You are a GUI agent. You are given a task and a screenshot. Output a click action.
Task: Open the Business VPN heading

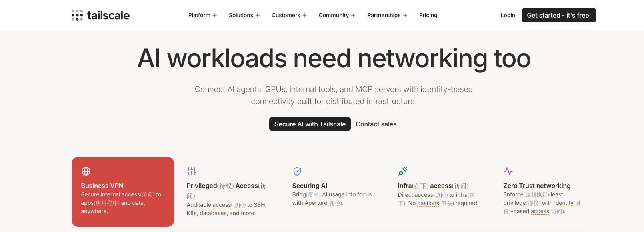(x=102, y=186)
